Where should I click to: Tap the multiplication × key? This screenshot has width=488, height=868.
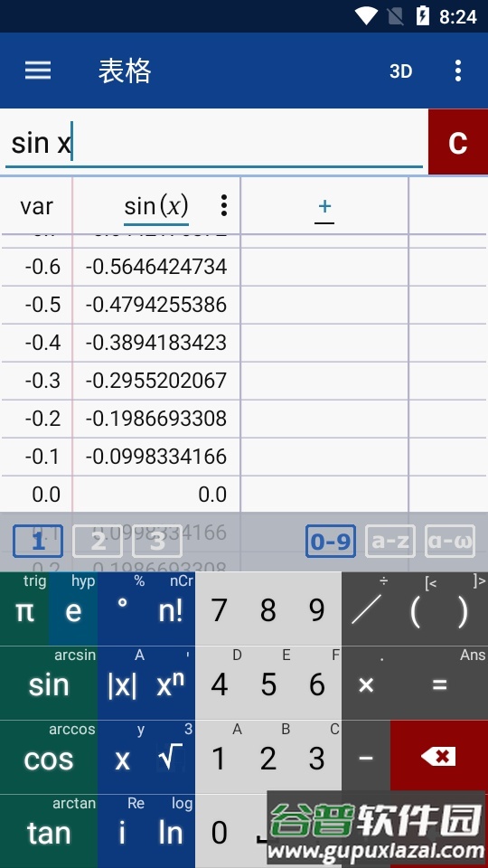point(366,684)
